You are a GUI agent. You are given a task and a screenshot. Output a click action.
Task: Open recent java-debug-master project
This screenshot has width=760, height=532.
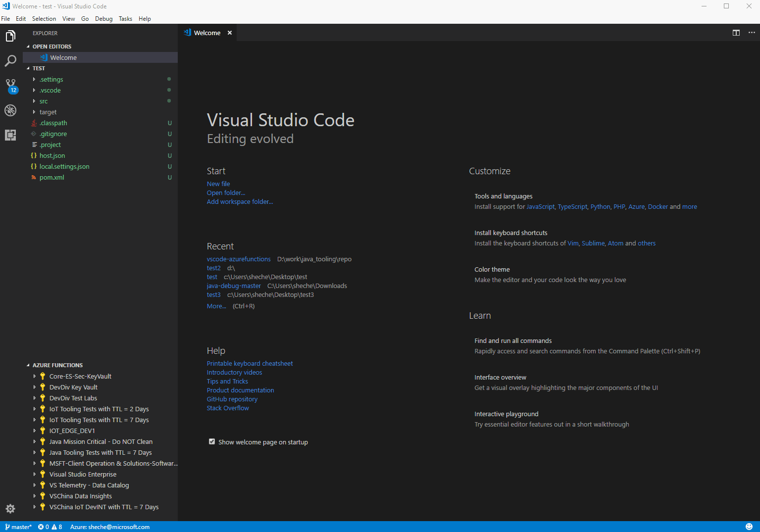point(234,286)
